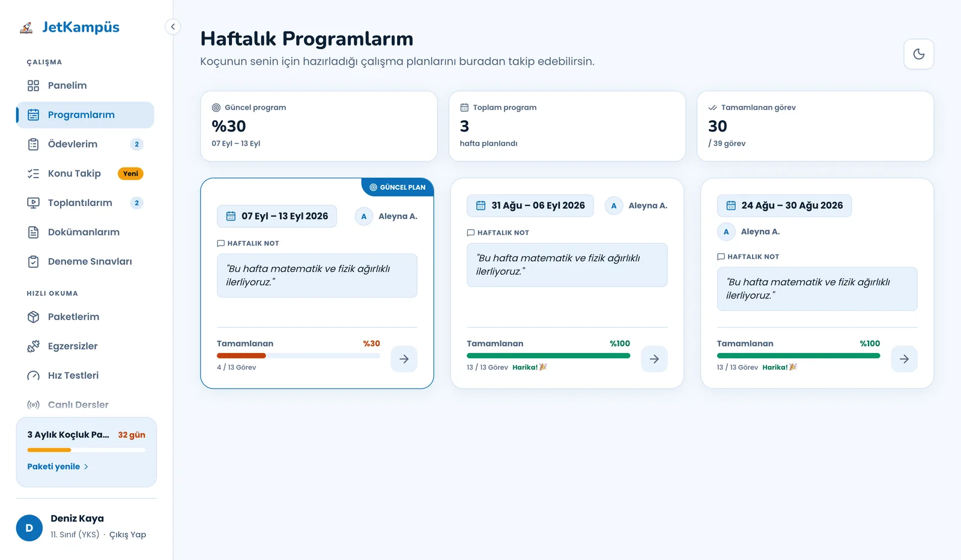Click the JetKampüs logo icon
This screenshot has height=560, width=961.
26,28
